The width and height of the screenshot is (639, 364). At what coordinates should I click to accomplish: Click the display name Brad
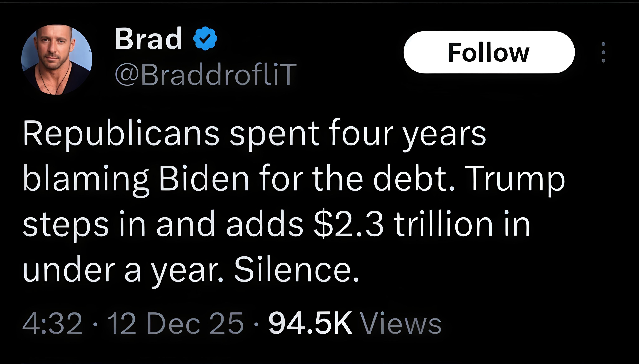148,39
